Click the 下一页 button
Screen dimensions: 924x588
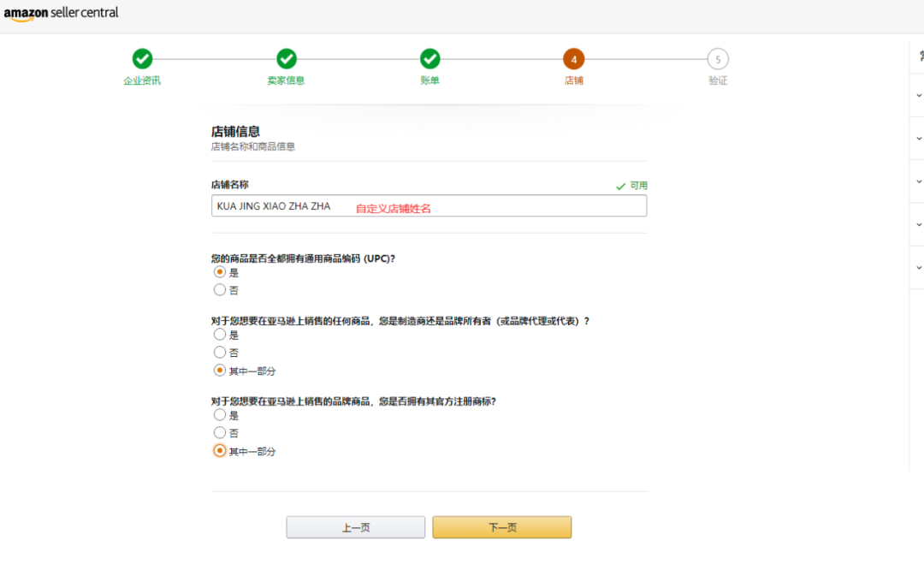coord(501,527)
